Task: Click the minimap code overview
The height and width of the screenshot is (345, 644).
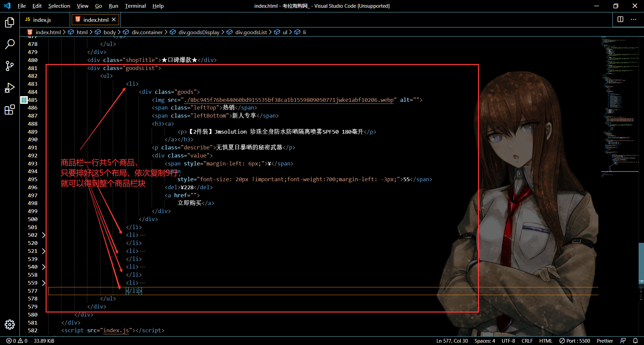Action: 620,107
